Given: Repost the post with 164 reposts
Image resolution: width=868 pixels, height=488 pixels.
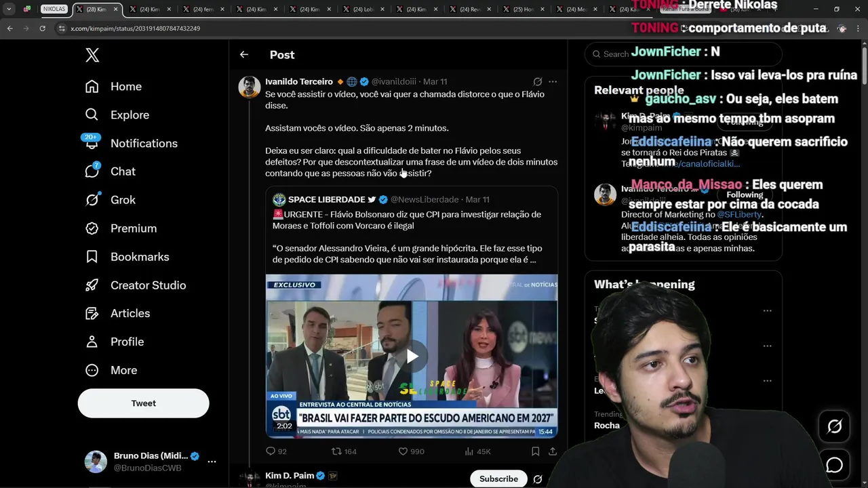Looking at the screenshot, I should coord(344,451).
